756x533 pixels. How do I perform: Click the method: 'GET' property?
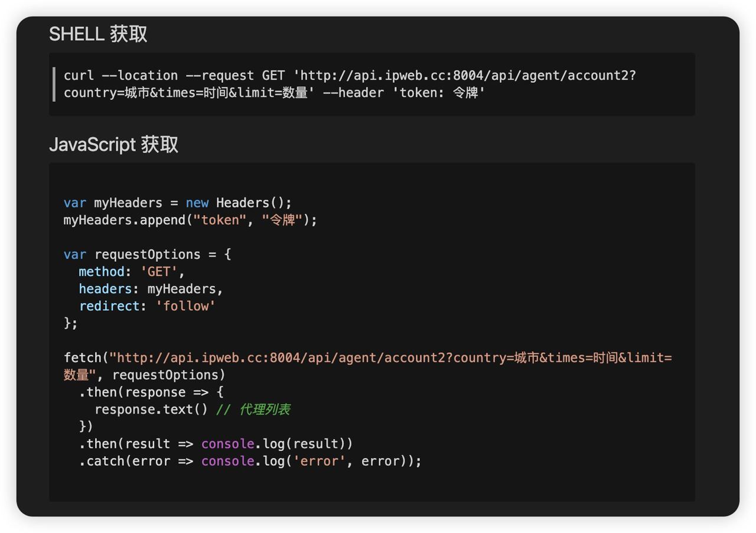tap(131, 272)
